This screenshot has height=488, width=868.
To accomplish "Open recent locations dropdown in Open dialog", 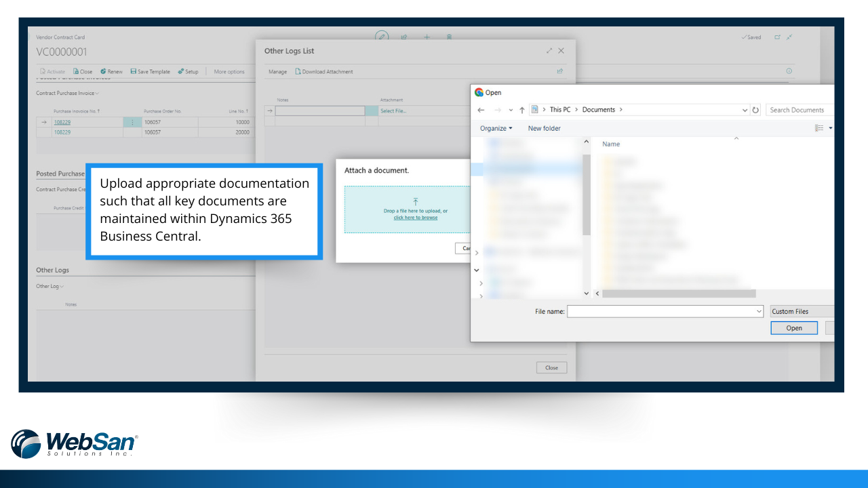I will pyautogui.click(x=511, y=110).
